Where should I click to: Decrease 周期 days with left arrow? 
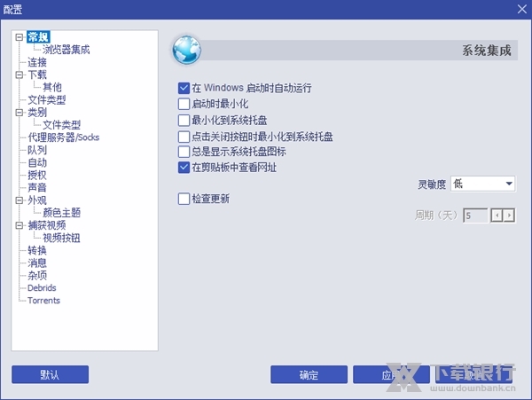(x=497, y=216)
